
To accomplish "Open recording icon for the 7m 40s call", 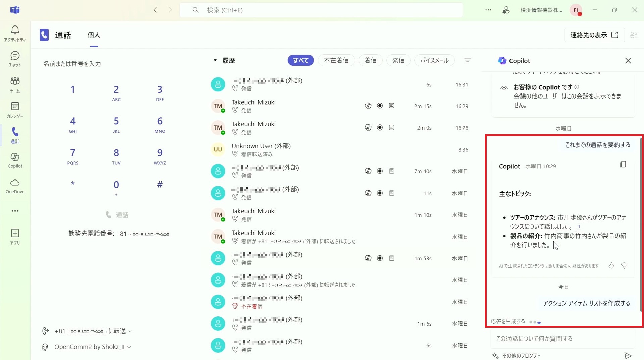I will [380, 171].
